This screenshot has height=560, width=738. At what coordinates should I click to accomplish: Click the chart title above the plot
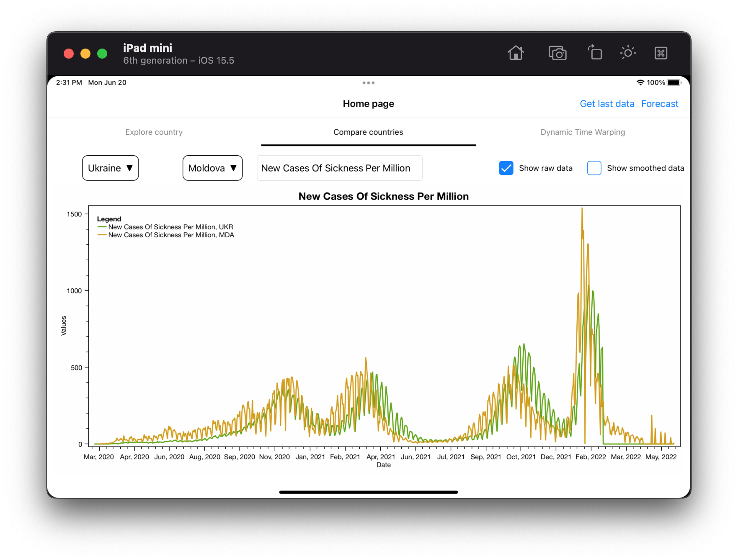(384, 196)
